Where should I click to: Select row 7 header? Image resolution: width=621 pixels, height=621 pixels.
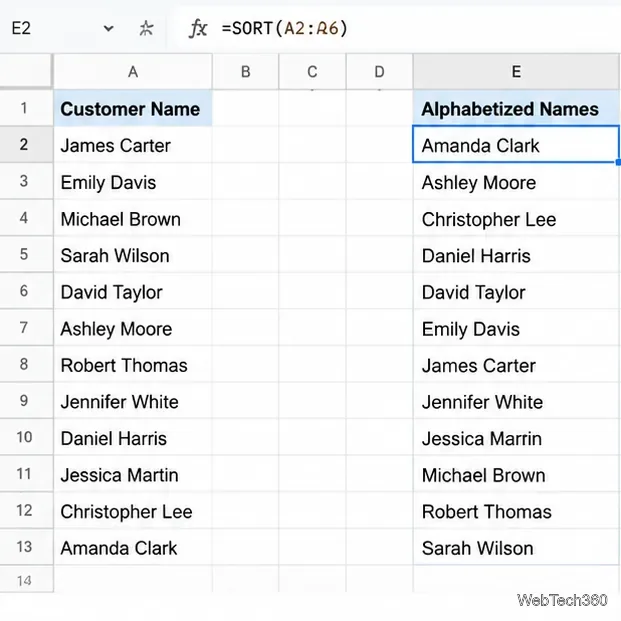point(26,328)
